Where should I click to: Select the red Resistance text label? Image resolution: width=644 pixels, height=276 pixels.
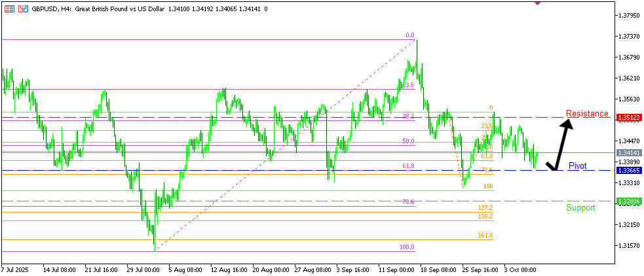coord(587,113)
